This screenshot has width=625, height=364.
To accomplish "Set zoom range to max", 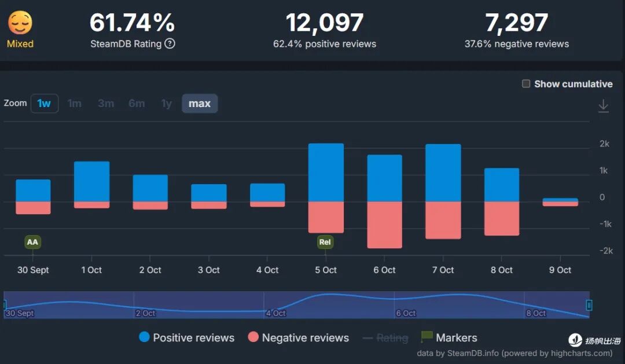I will coord(200,104).
